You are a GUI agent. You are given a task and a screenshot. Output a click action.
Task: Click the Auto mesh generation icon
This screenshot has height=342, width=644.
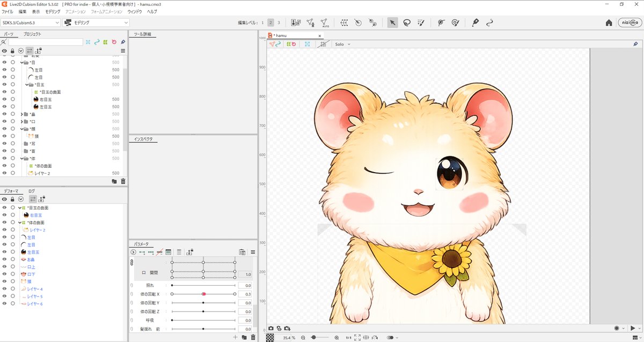click(x=324, y=23)
